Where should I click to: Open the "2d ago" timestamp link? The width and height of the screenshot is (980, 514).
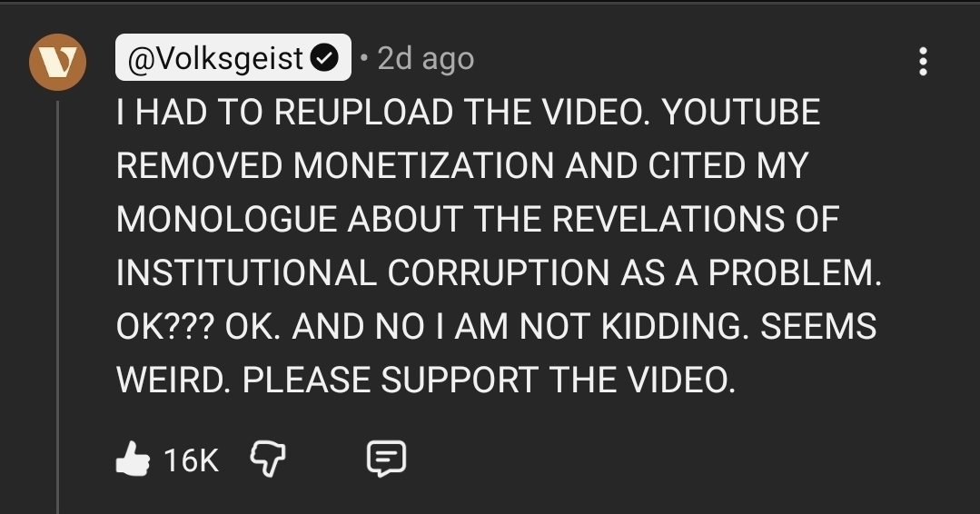tap(425, 59)
